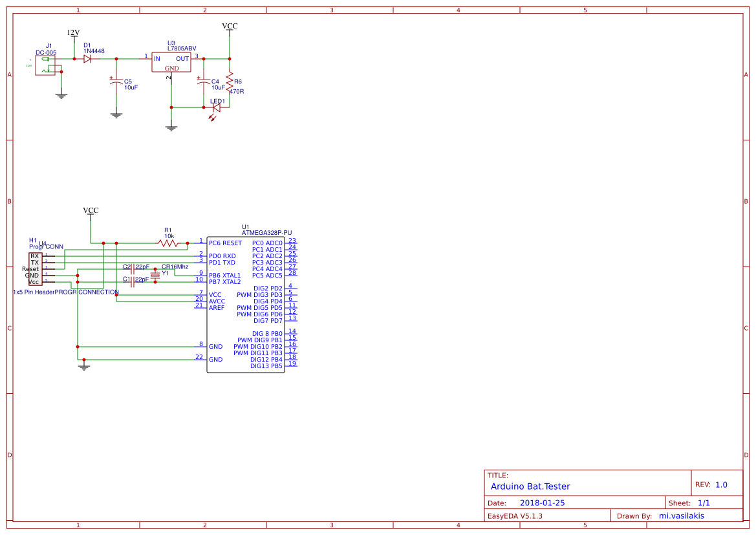This screenshot has width=756, height=535.
Task: Click the 'Vcc' row of header H1
Action: click(x=33, y=282)
